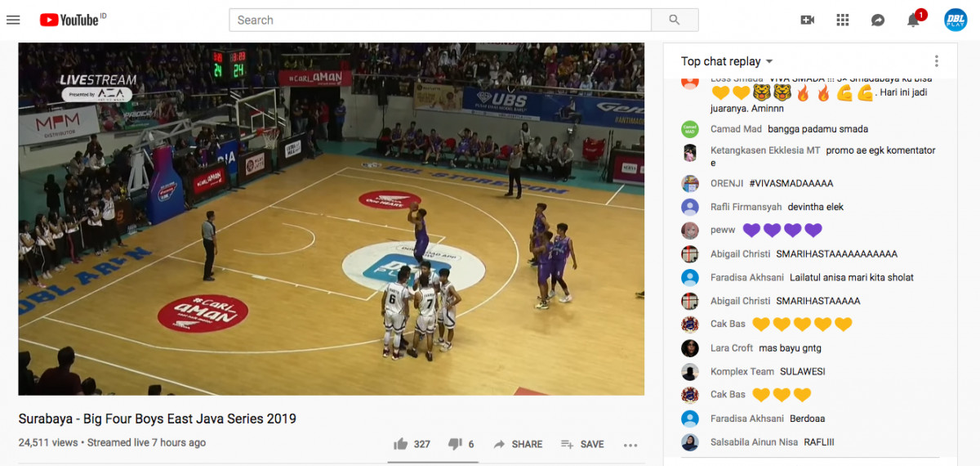
Task: Dislike the video with thumbs down
Action: click(x=455, y=444)
